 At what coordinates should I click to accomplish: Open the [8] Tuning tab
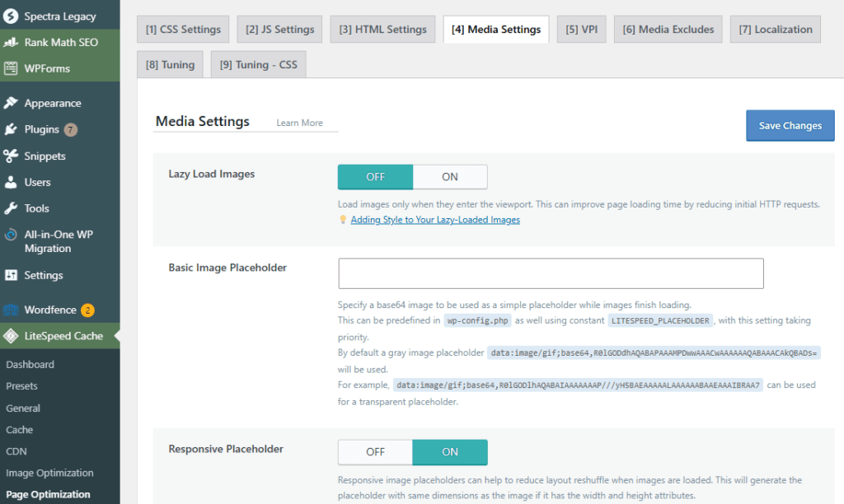click(x=170, y=64)
